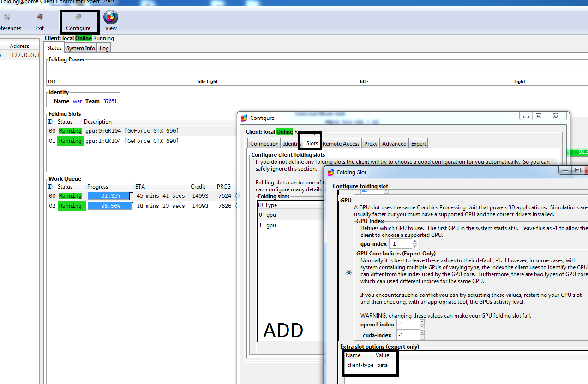Select slot '0 gpu' in Configure list

(x=291, y=215)
